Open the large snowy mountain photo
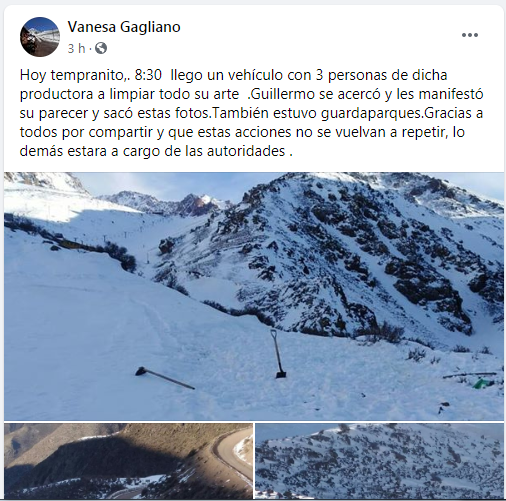This screenshot has height=501, width=506. 254,296
